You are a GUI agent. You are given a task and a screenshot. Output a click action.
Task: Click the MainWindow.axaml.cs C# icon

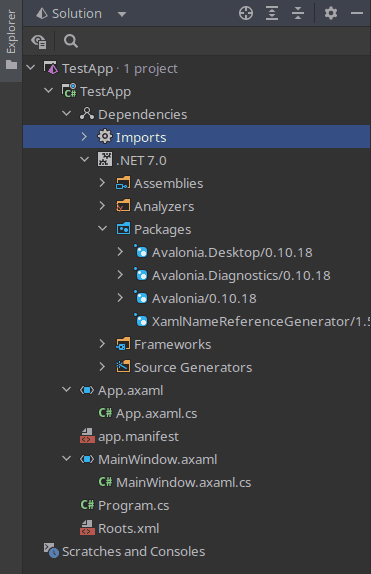[x=105, y=482]
